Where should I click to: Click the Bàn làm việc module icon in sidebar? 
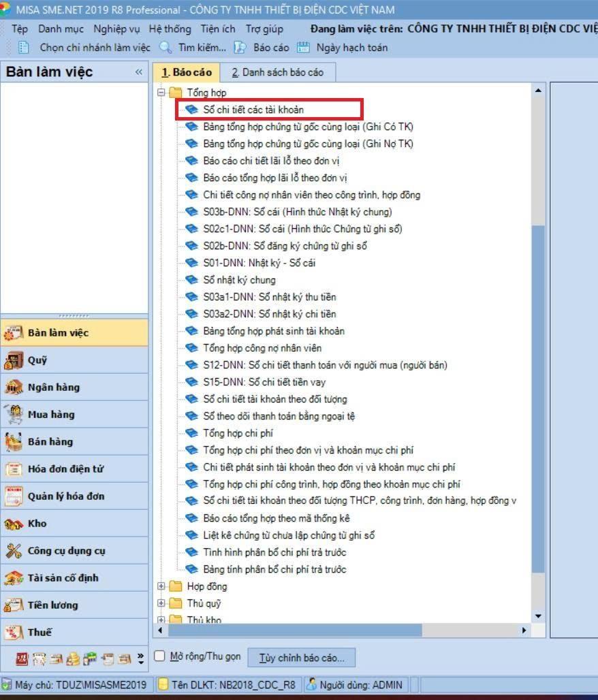pos(14,333)
